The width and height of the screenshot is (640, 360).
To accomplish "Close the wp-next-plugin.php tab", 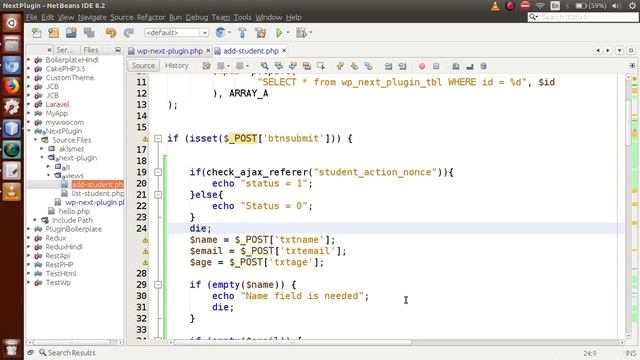I will pyautogui.click(x=208, y=51).
